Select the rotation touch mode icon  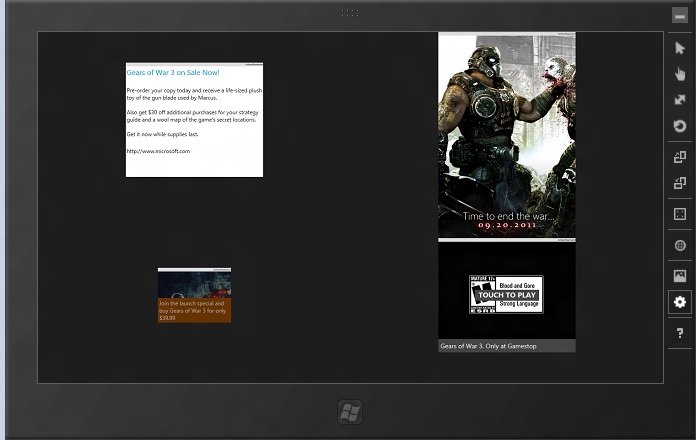pyautogui.click(x=680, y=126)
